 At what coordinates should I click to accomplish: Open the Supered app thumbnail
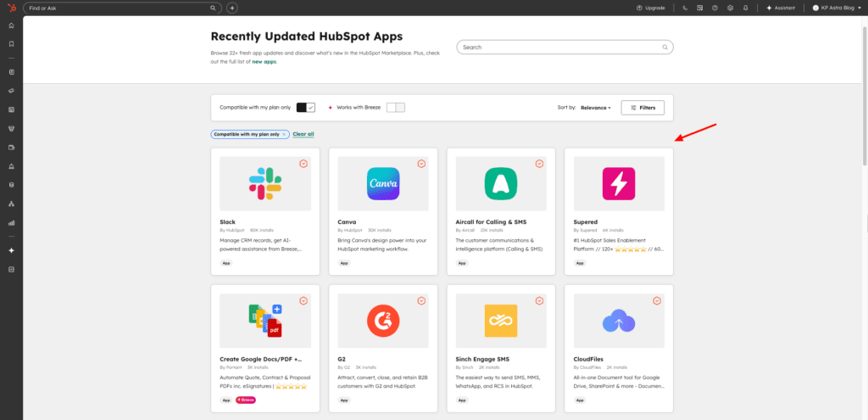619,183
